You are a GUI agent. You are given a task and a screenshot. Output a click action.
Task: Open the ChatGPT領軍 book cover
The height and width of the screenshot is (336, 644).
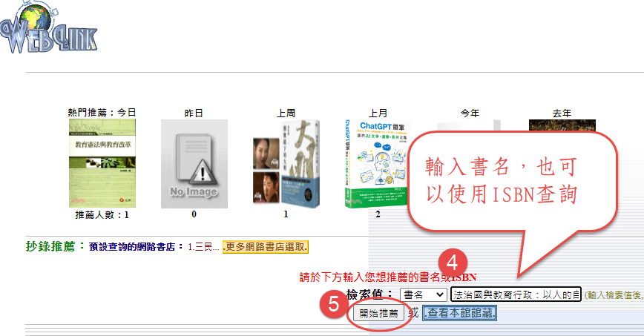(x=376, y=164)
